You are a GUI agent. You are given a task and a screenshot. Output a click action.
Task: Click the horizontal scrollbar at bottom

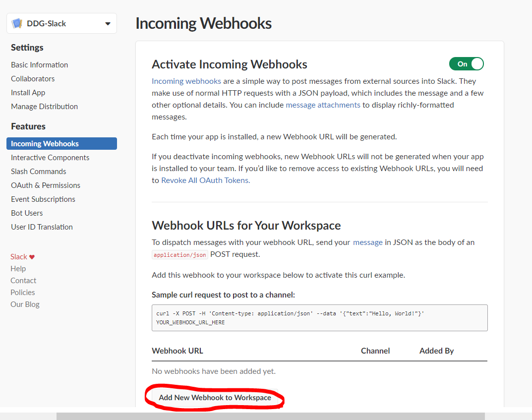pyautogui.click(x=270, y=416)
